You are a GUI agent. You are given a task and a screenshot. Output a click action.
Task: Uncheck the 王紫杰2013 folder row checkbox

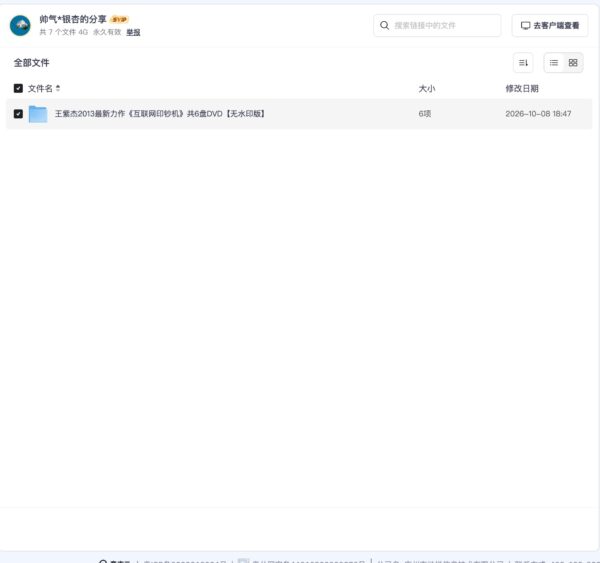pos(18,114)
